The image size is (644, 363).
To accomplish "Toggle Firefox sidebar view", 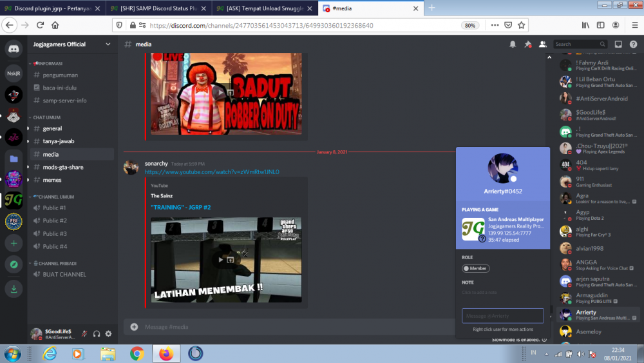I will click(x=600, y=25).
